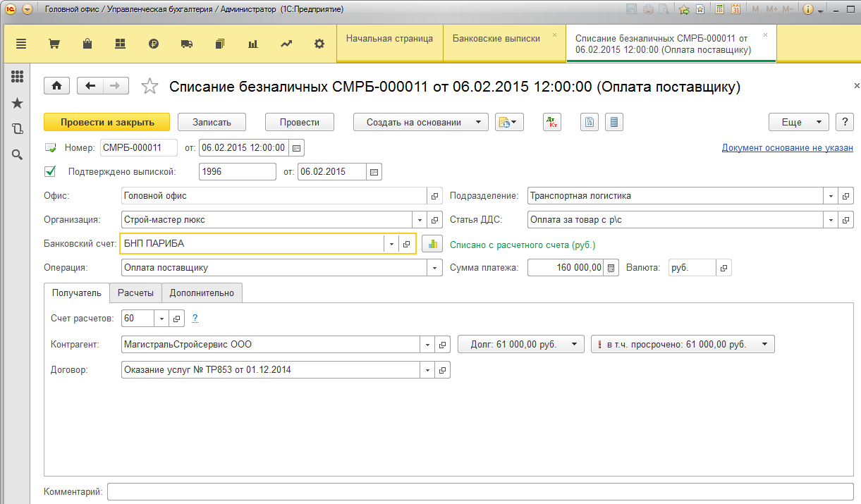Open calendar for statement confirmation date
This screenshot has width=861, height=504.
click(374, 172)
